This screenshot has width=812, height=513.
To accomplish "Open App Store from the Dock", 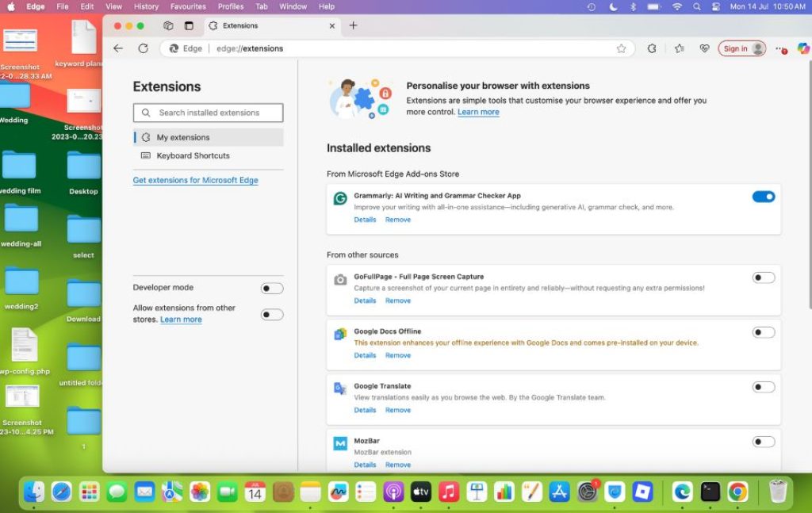I will (x=559, y=492).
